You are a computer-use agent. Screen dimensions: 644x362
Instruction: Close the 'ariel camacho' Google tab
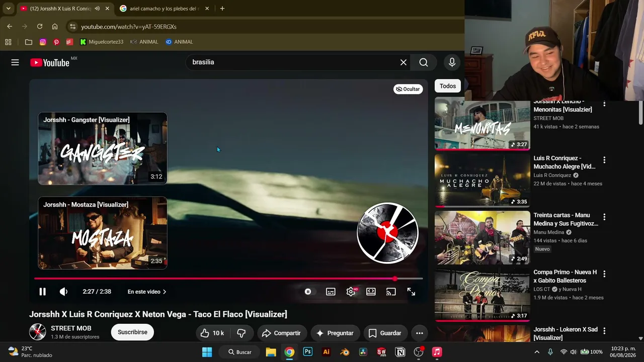coord(207,9)
